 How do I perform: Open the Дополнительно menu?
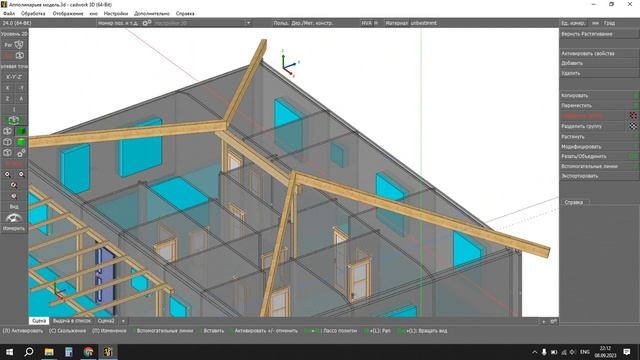click(x=152, y=13)
